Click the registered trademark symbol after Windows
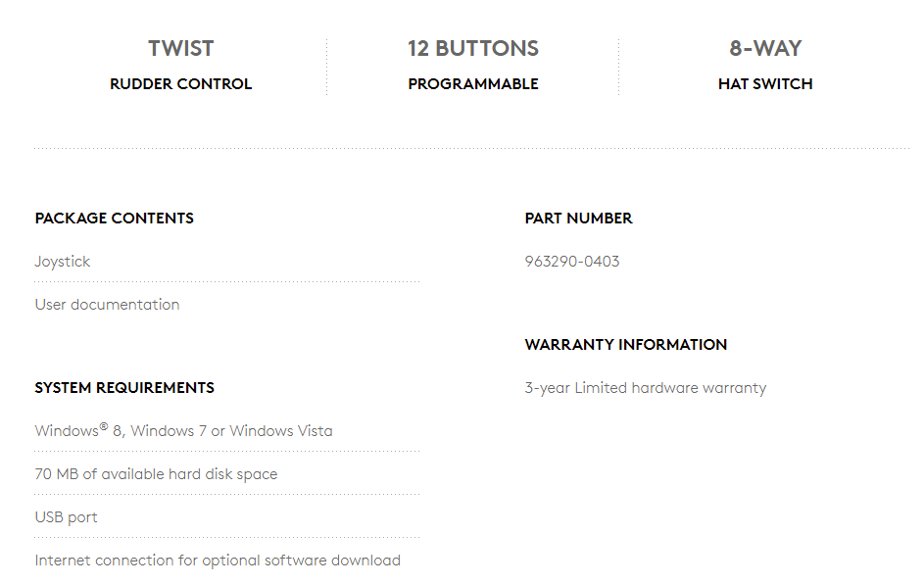Viewport: 924px width, 585px height. click(104, 426)
